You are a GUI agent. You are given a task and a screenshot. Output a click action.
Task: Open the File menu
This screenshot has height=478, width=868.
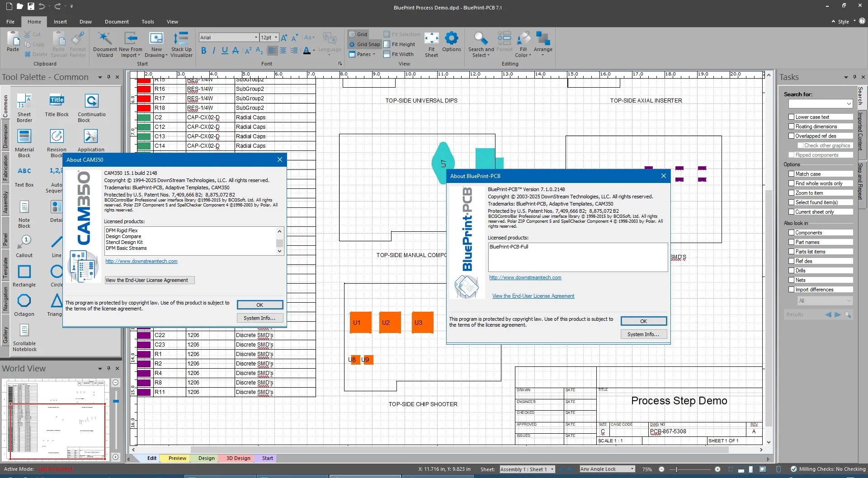point(10,22)
